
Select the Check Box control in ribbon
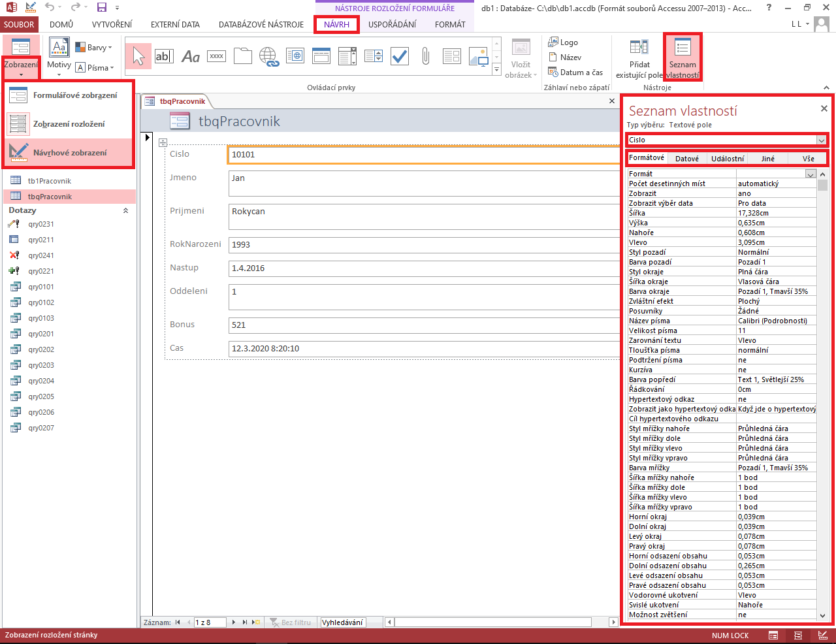(400, 57)
